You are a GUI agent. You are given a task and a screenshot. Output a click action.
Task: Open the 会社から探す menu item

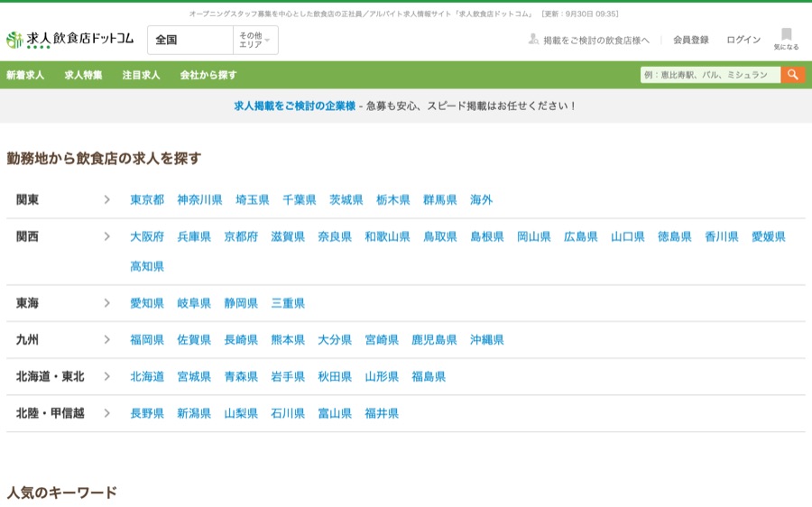pos(208,75)
